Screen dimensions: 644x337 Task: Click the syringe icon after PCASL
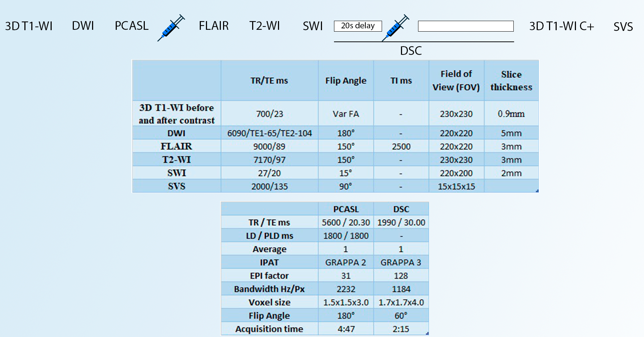[x=171, y=28]
